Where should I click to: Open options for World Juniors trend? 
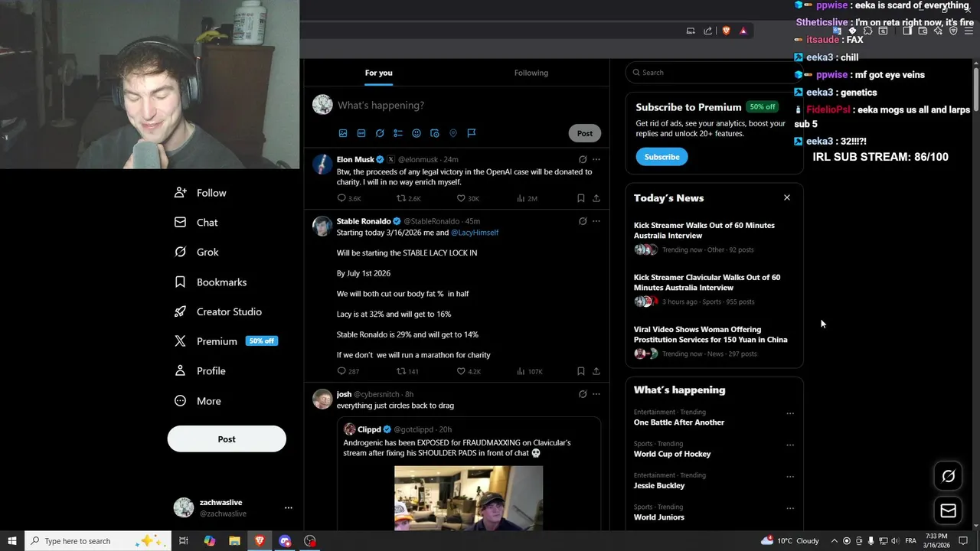pyautogui.click(x=790, y=508)
